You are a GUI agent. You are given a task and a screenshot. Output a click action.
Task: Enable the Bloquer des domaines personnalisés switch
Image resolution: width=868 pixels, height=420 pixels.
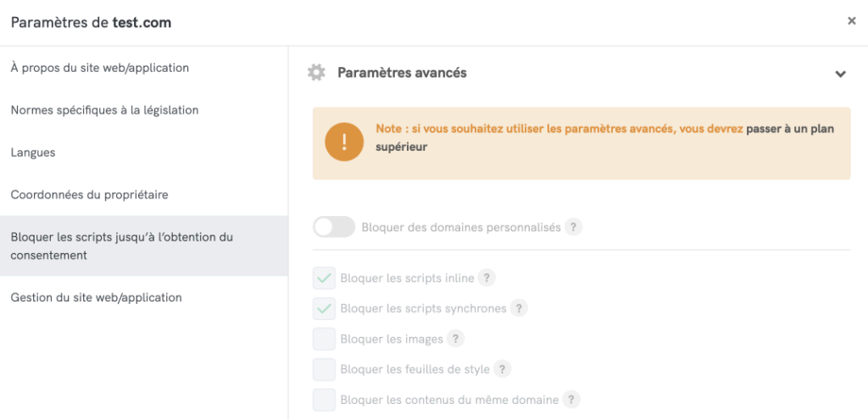click(x=334, y=227)
